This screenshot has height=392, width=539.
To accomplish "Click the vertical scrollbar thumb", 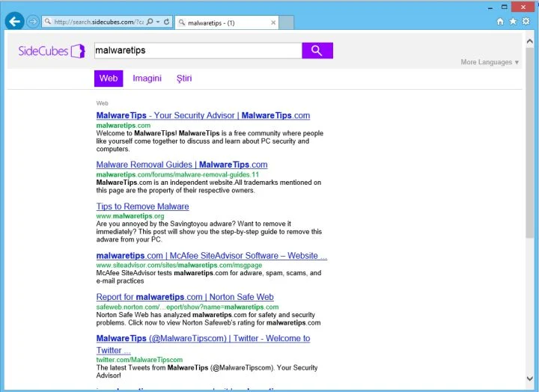I will pyautogui.click(x=530, y=143).
